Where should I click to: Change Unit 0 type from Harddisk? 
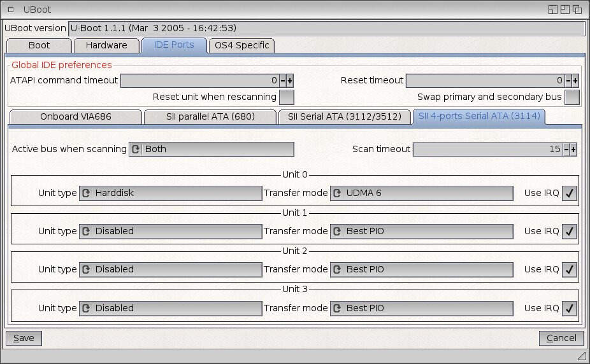tap(170, 193)
